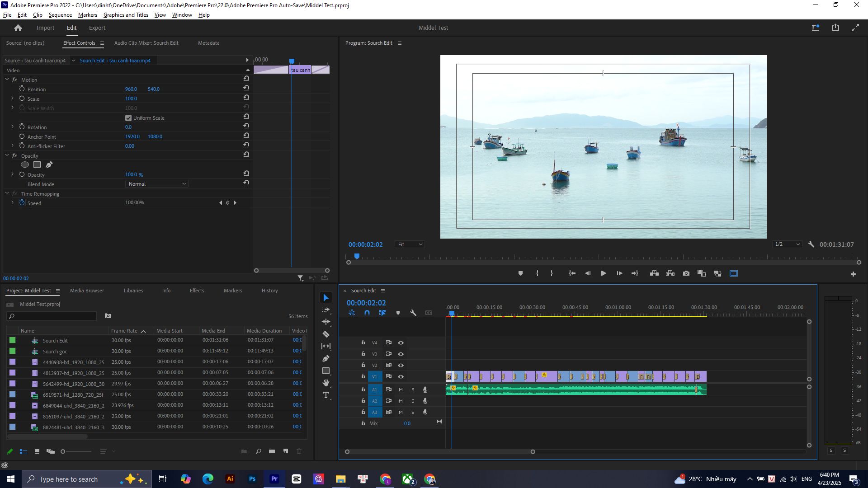Select the Track Select Forward tool
Image resolution: width=868 pixels, height=488 pixels.
(325, 310)
